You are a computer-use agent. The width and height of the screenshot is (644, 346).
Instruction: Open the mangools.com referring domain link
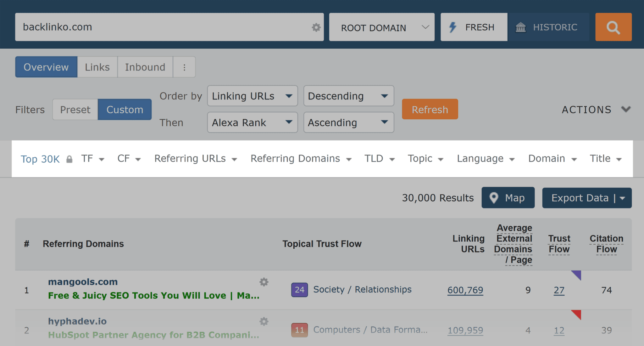tap(83, 281)
